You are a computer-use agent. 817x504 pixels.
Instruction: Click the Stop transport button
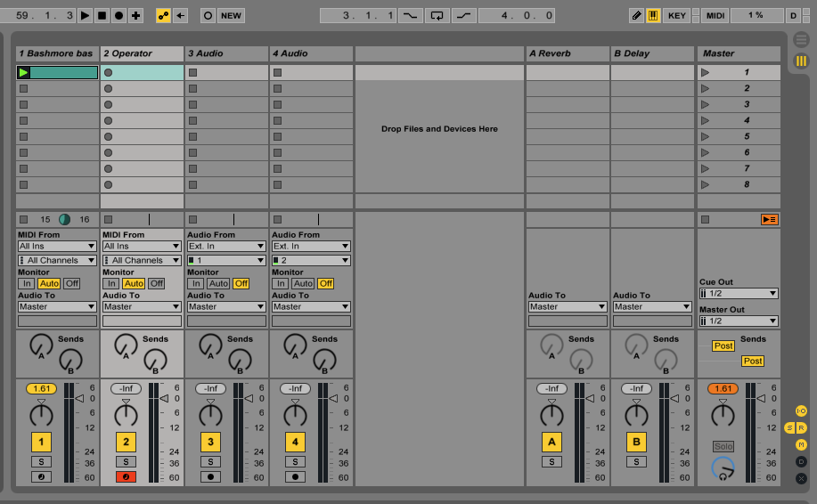tap(102, 15)
